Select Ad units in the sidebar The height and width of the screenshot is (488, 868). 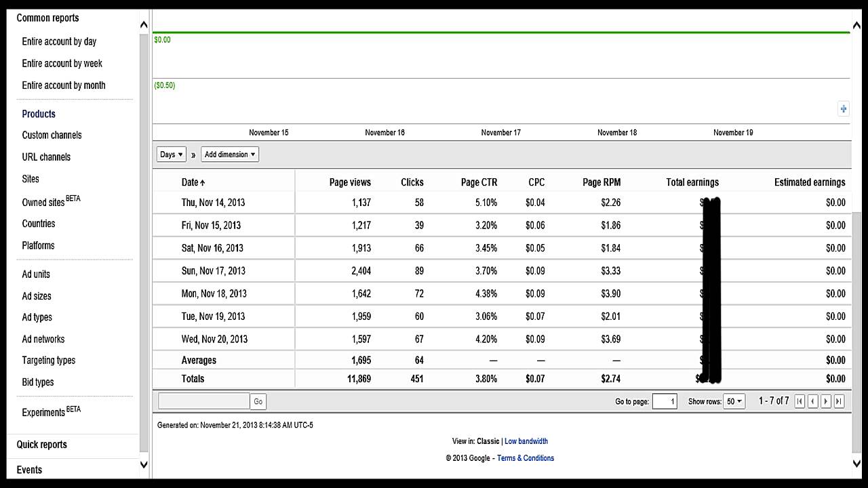[36, 274]
